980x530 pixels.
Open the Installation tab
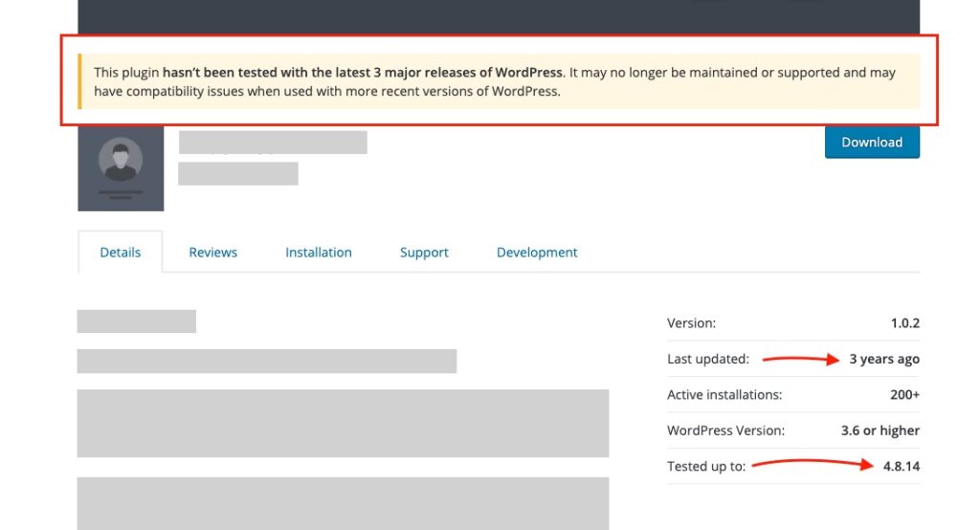pos(319,252)
